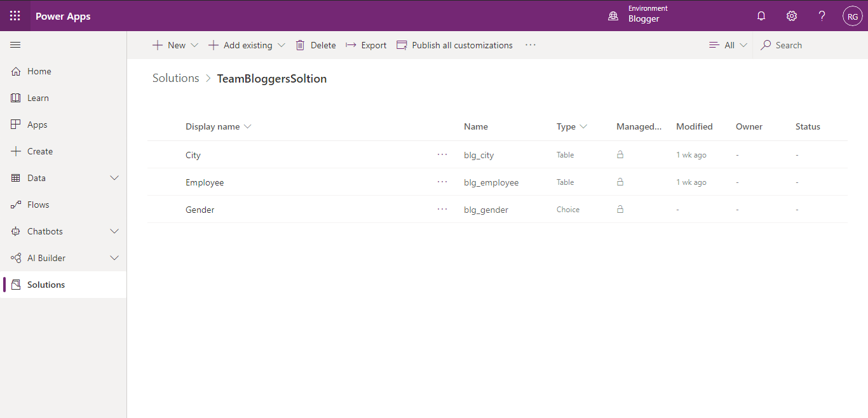Open Power Apps settings gear

click(791, 15)
